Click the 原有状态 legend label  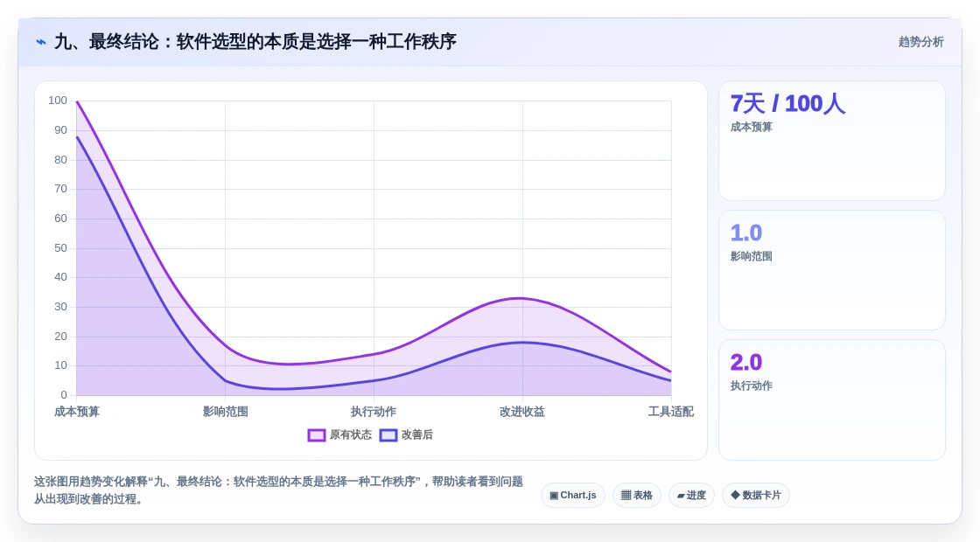click(351, 434)
